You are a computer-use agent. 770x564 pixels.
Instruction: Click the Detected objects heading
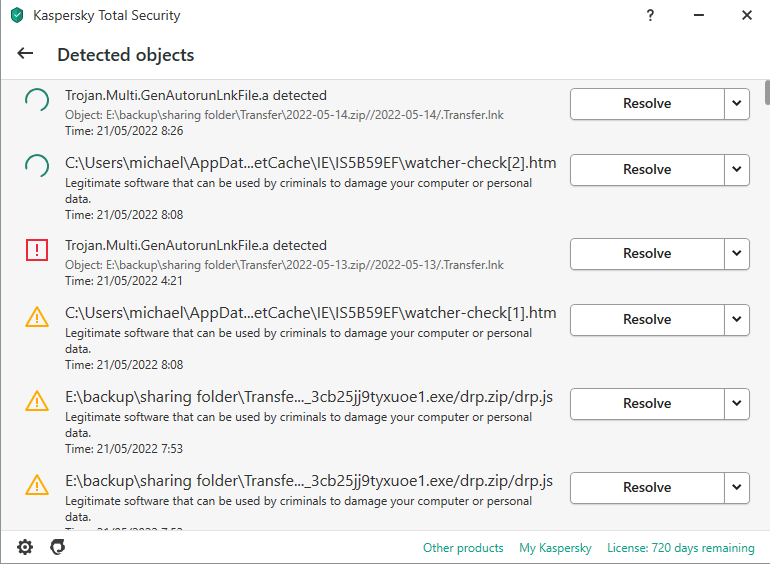tap(126, 54)
